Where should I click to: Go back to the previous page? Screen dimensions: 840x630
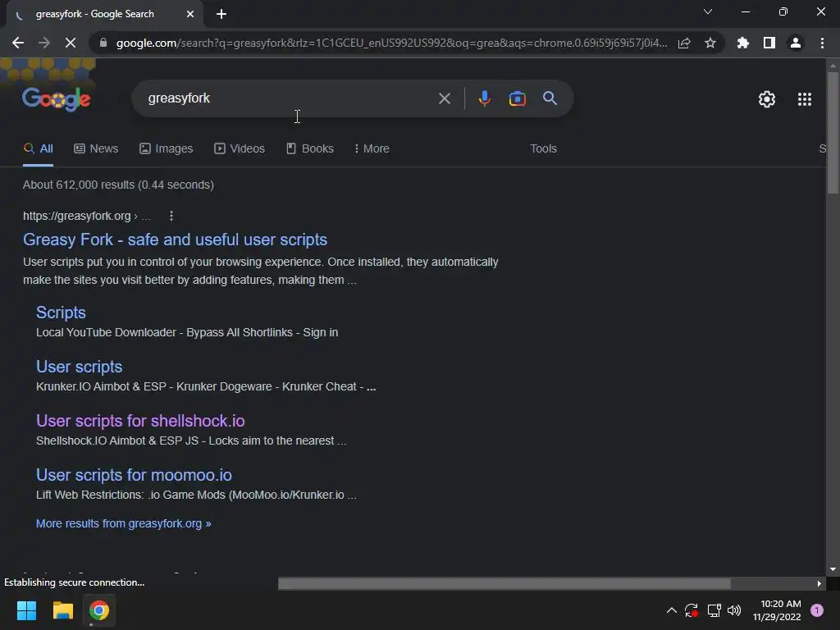(x=18, y=43)
